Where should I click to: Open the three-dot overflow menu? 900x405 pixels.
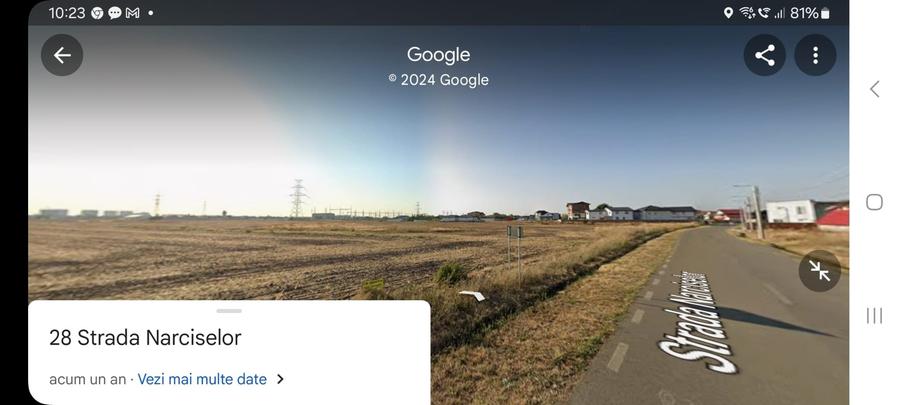pos(815,55)
